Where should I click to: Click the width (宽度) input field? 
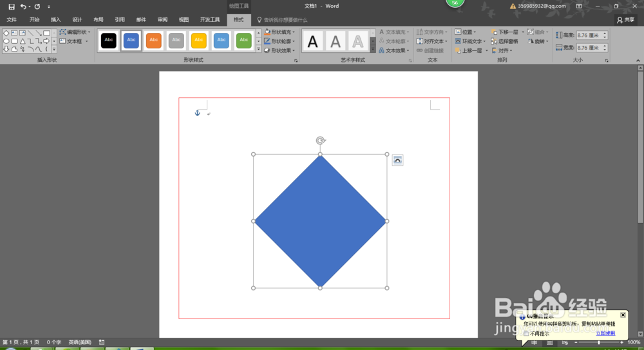pos(589,48)
